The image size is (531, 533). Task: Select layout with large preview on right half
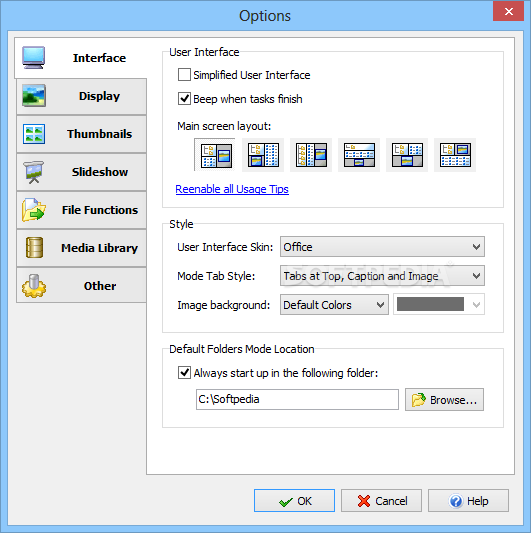(215, 155)
